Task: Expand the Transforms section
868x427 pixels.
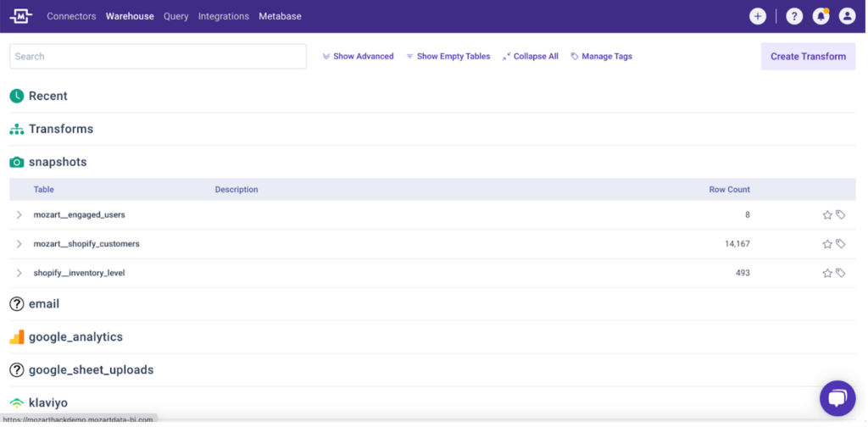Action: click(61, 129)
